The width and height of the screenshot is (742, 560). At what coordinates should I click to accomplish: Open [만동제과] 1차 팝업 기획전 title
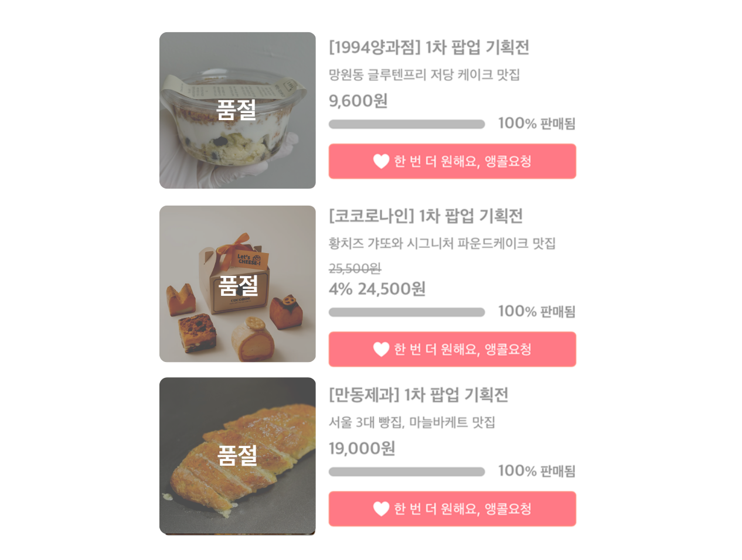pos(418,395)
